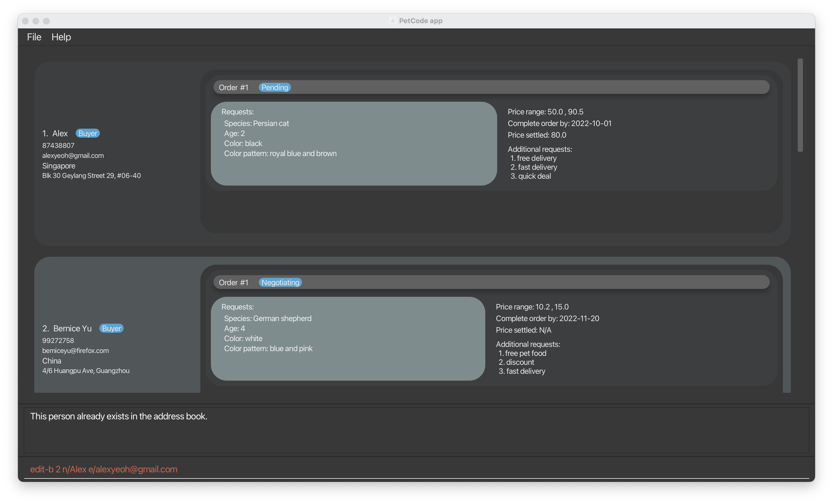Screen dimensions: 833x504
Task: Open the Help menu
Action: (x=61, y=37)
